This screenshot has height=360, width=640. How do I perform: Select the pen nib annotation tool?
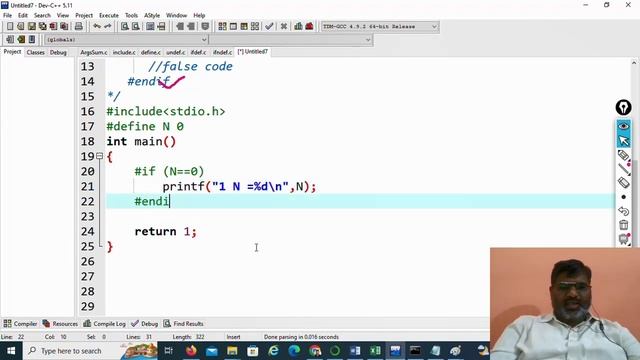click(623, 107)
